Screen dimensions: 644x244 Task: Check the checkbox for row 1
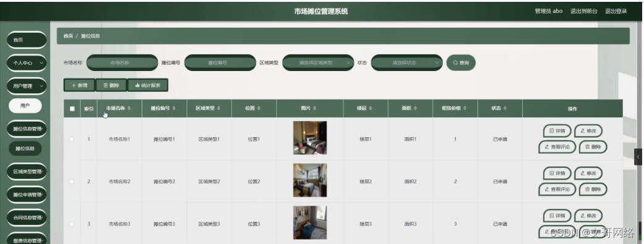tap(72, 139)
